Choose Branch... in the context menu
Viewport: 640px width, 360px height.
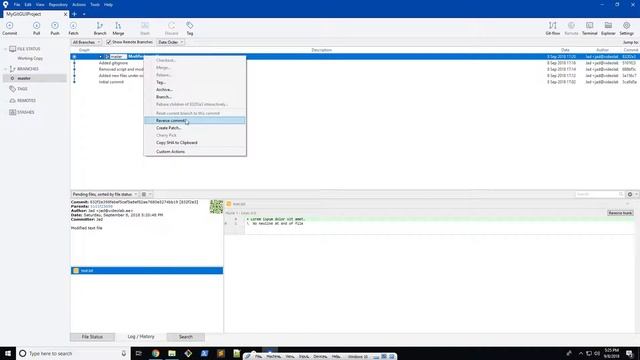click(195, 97)
